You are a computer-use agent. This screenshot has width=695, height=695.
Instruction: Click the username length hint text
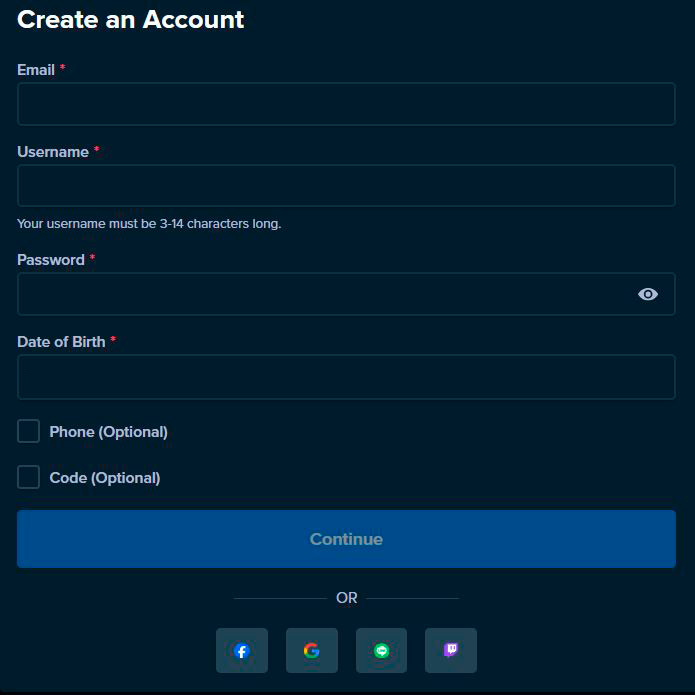click(x=149, y=223)
